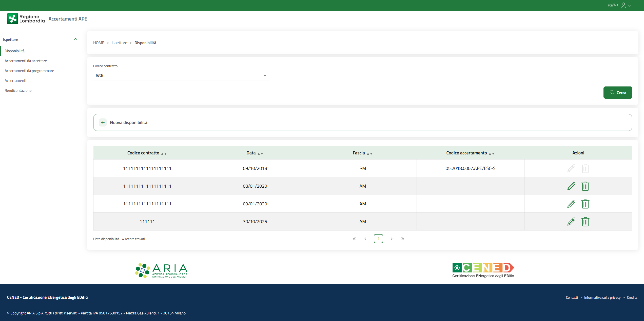Viewport: 644px width, 321px height.
Task: Expand the Nuova disponibilità panel
Action: tap(363, 122)
